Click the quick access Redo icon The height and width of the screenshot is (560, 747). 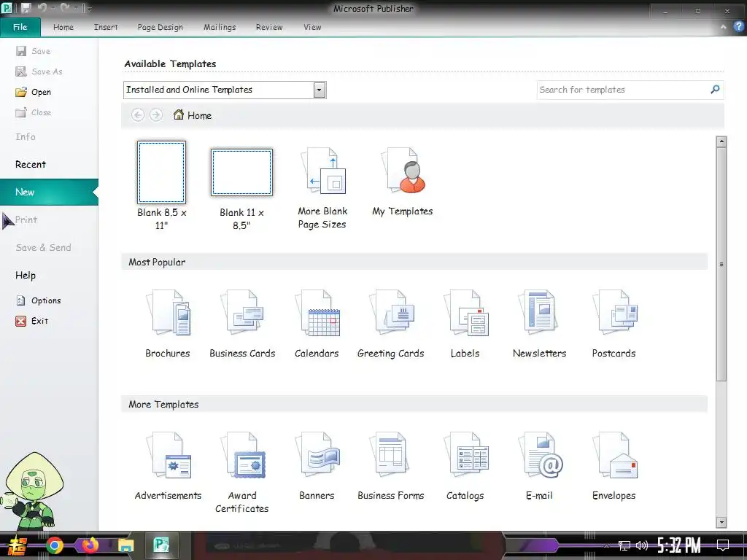point(64,8)
